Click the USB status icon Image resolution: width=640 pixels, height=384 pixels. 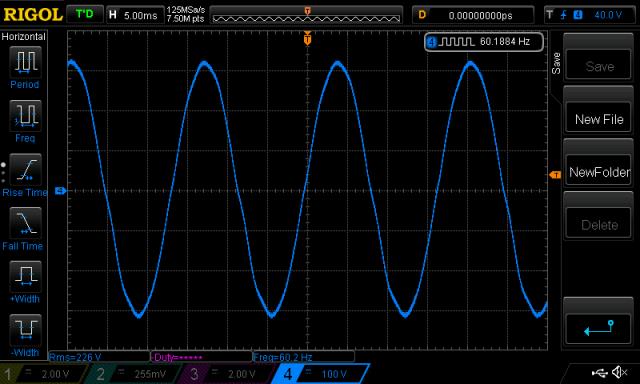599,372
